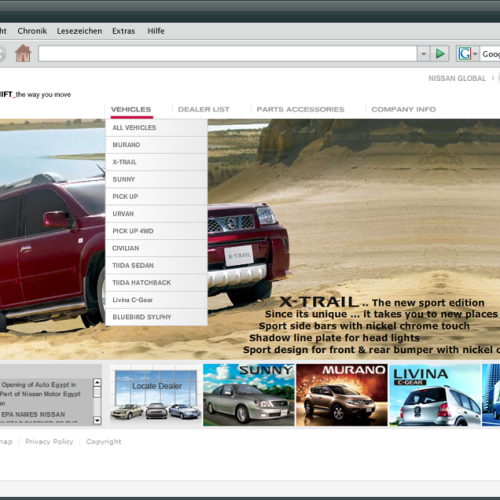Click the green Go arrow button

440,53
